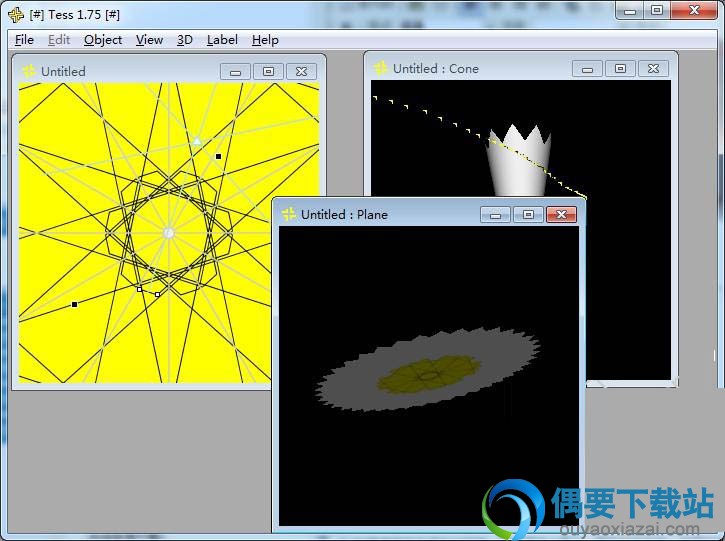This screenshot has width=725, height=541.
Task: Click the Tess app icon in title bar
Action: click(x=16, y=15)
